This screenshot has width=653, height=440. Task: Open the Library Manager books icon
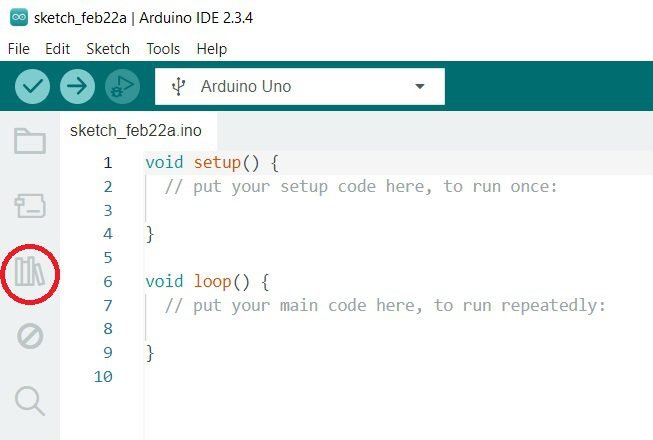pos(30,271)
